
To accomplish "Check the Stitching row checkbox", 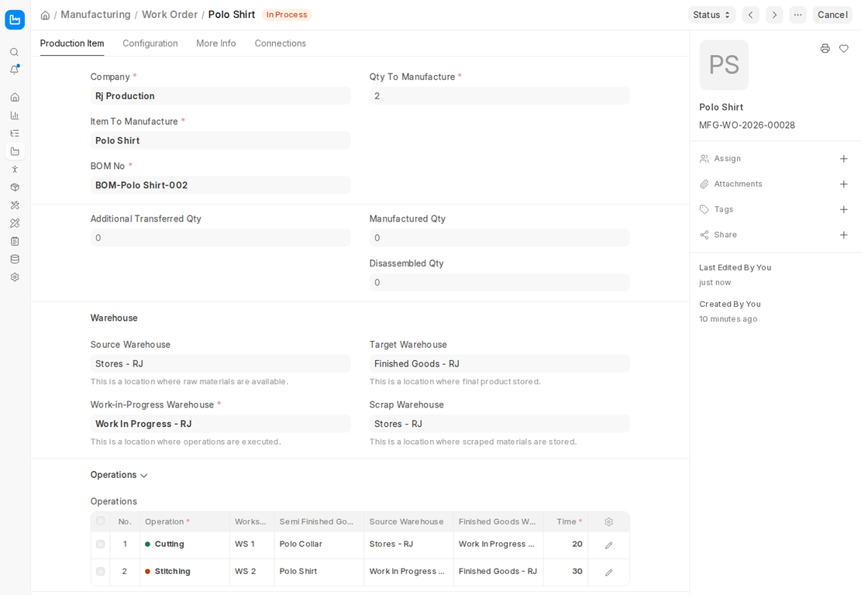I will (100, 571).
